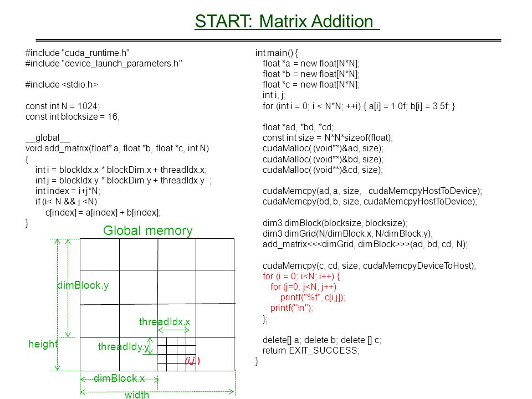The width and height of the screenshot is (532, 399).
Task: Click the green 'height' label
Action: [43, 344]
